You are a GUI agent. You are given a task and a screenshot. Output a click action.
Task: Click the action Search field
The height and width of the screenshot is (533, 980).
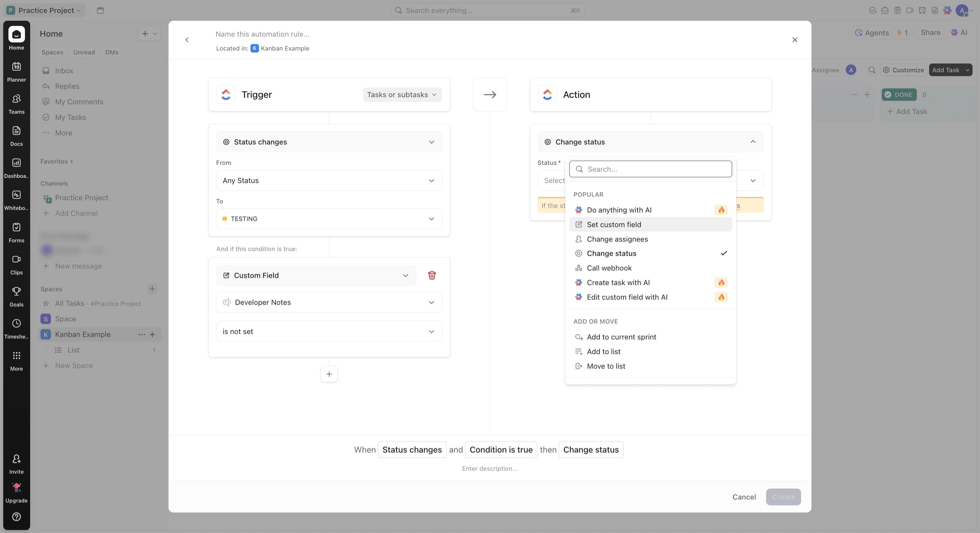coord(650,169)
